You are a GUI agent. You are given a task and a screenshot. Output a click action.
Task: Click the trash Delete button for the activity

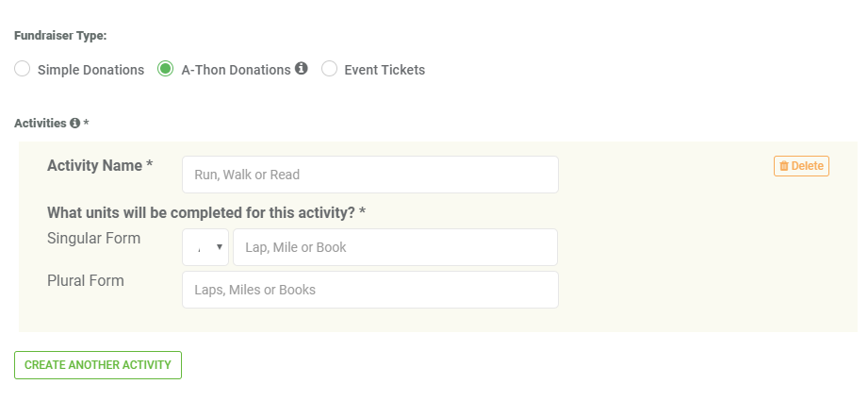pyautogui.click(x=801, y=166)
